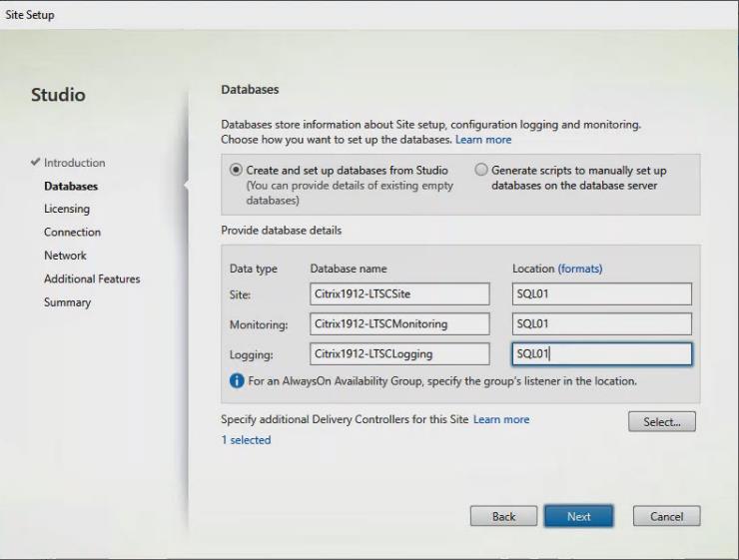Screen dimensions: 739x560
Task: Focus the Site location field
Action: click(602, 293)
